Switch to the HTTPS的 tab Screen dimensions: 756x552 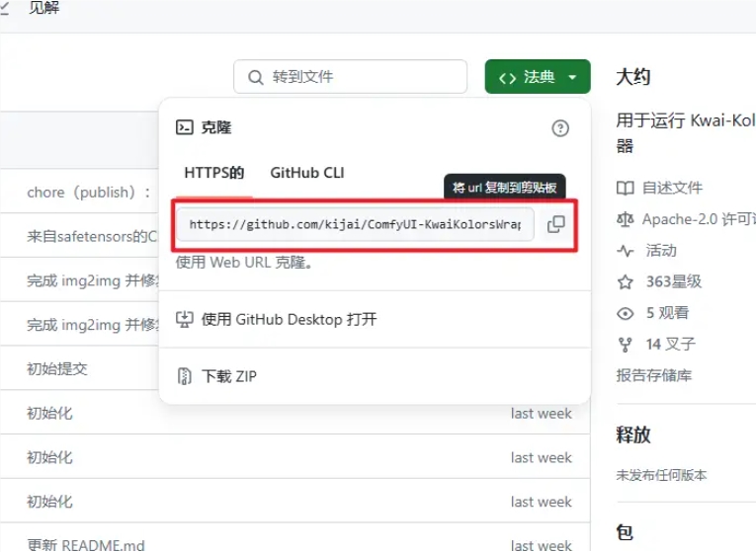214,173
